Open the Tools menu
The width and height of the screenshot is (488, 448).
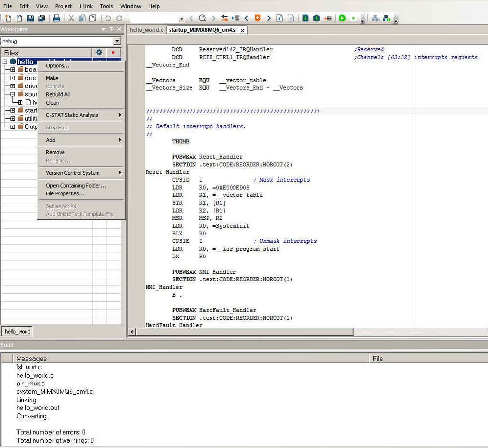106,6
